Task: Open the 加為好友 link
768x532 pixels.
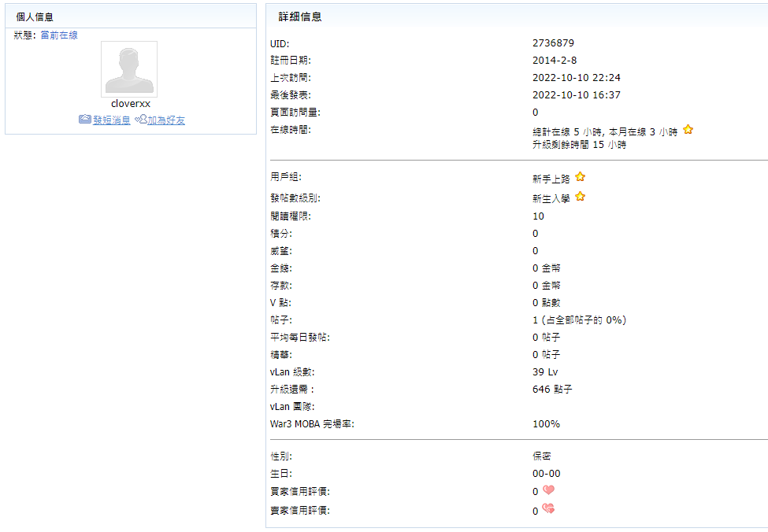Action: [x=166, y=120]
